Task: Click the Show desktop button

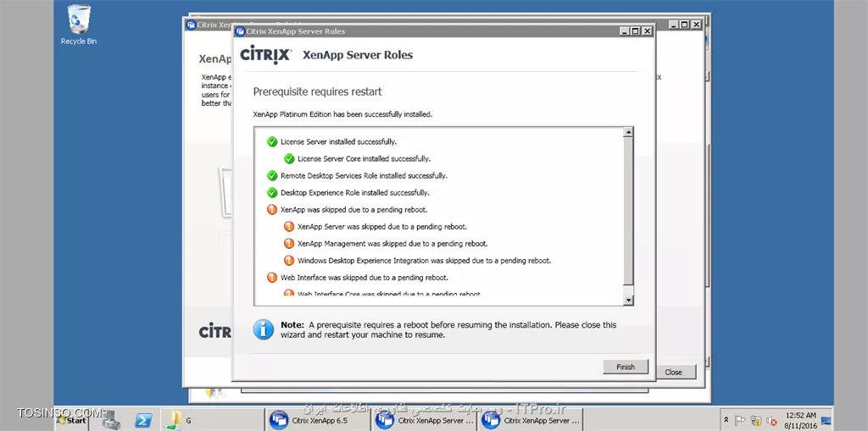Action: 826,421
